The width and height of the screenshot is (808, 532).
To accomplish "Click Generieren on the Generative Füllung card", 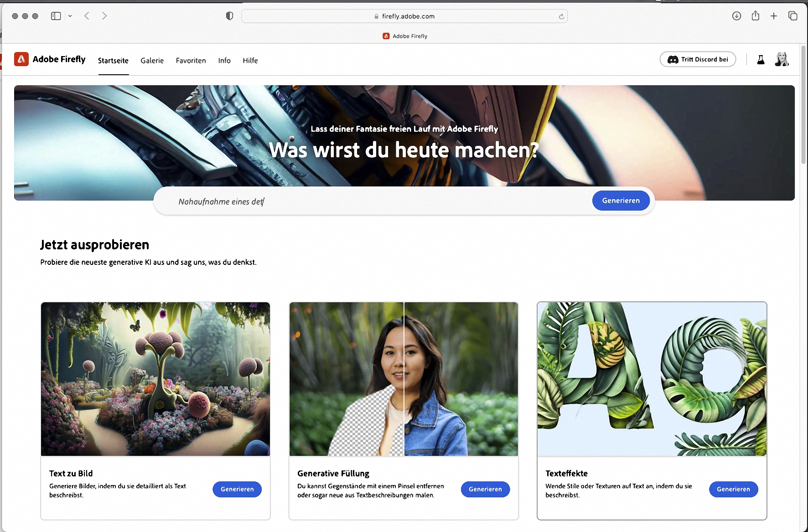I will [x=485, y=489].
